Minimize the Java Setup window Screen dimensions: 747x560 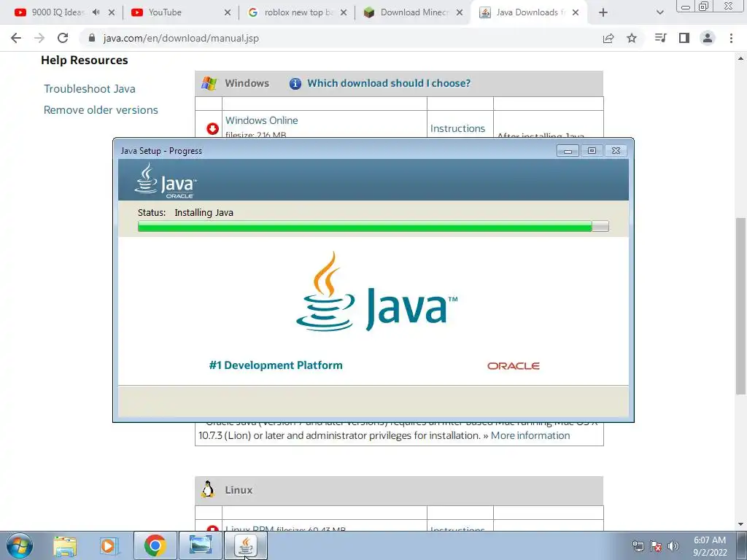(568, 151)
